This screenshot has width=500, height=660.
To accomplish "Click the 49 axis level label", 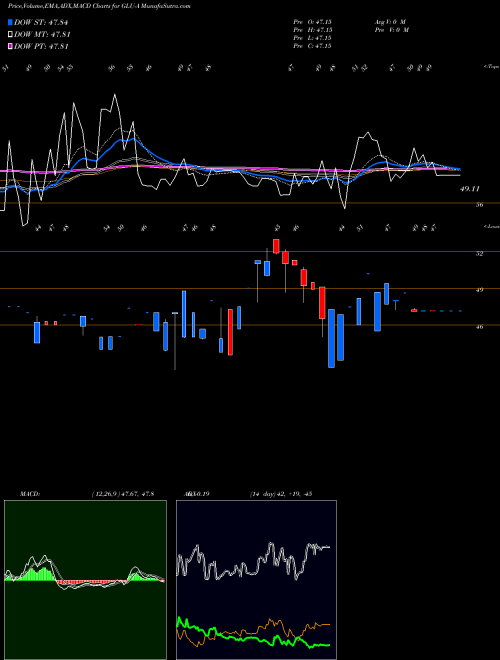I will coord(479,290).
